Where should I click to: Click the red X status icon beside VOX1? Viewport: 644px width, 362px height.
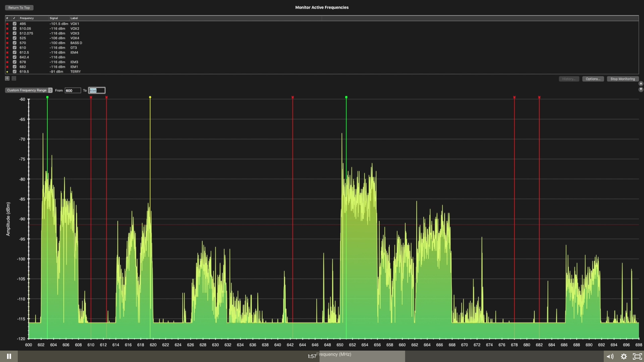click(7, 24)
